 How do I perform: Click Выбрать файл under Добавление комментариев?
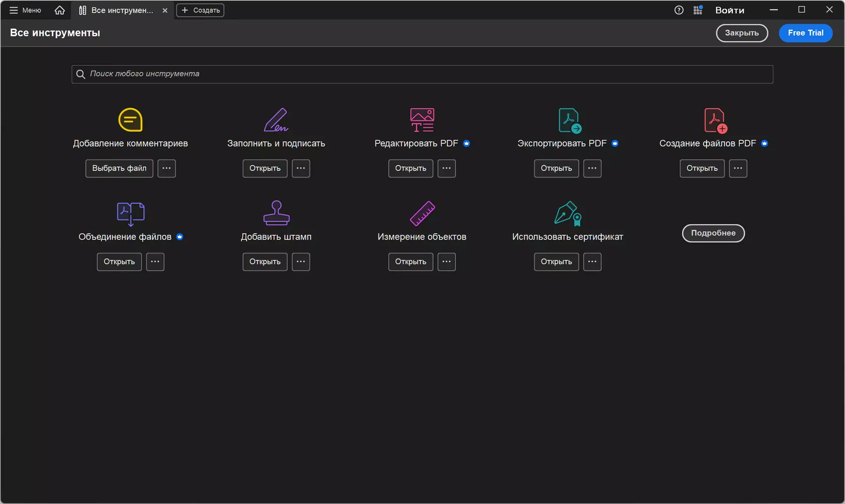click(x=119, y=168)
